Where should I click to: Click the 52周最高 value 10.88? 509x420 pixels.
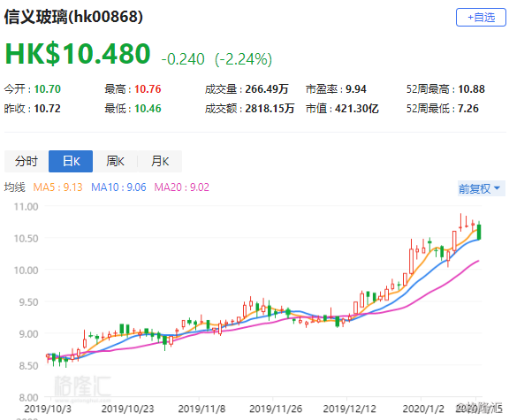pyautogui.click(x=471, y=89)
